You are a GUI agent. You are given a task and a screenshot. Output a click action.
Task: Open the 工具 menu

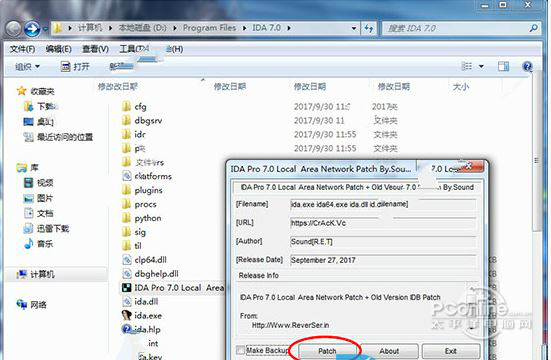tap(134, 49)
